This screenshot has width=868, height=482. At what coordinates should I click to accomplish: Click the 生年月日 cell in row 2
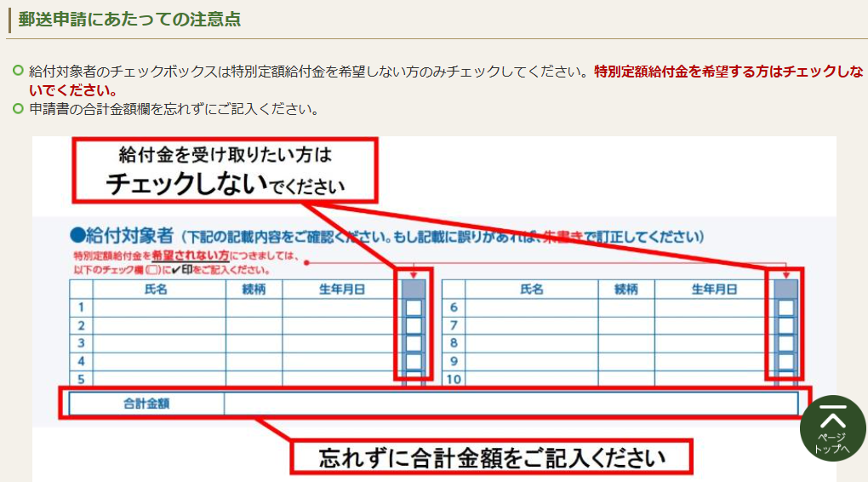341,325
